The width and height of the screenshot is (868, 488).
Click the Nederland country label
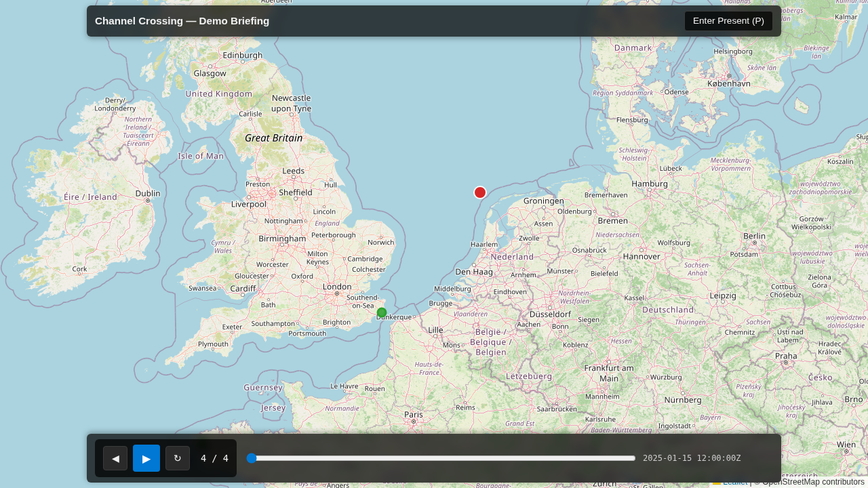512,257
